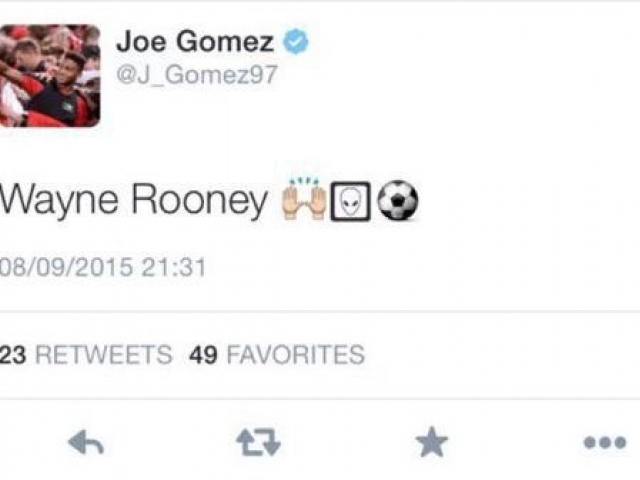640x480 pixels.
Task: Click the soccer ball emoji
Action: click(398, 201)
